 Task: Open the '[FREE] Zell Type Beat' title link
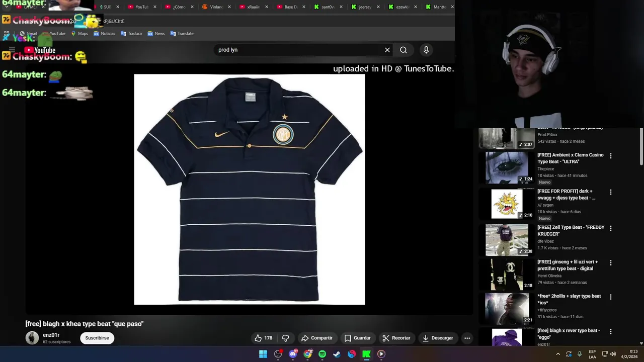point(571,231)
